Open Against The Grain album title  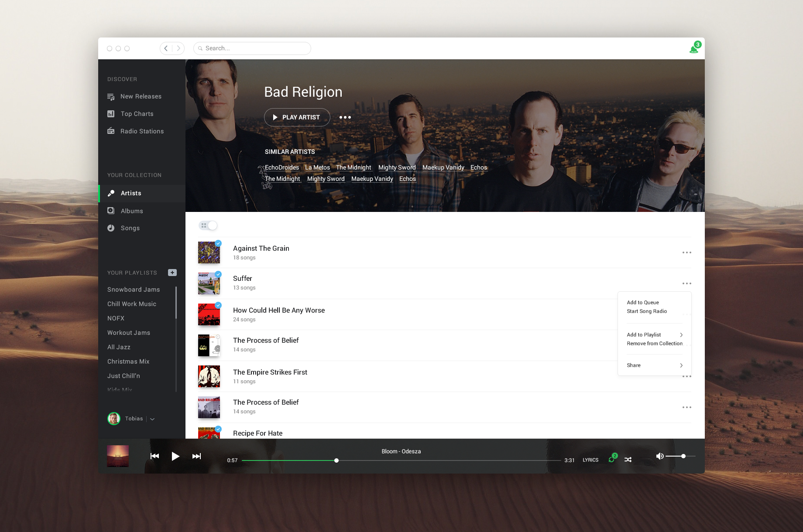pyautogui.click(x=261, y=248)
